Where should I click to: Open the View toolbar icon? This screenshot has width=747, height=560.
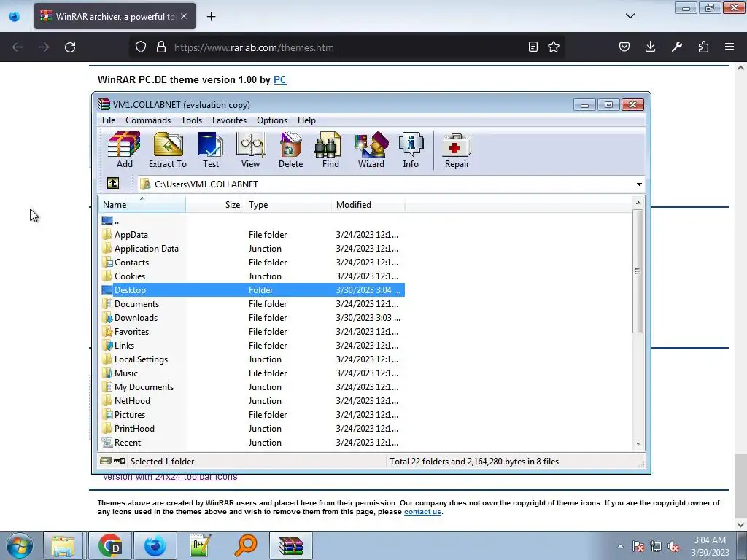coord(251,150)
